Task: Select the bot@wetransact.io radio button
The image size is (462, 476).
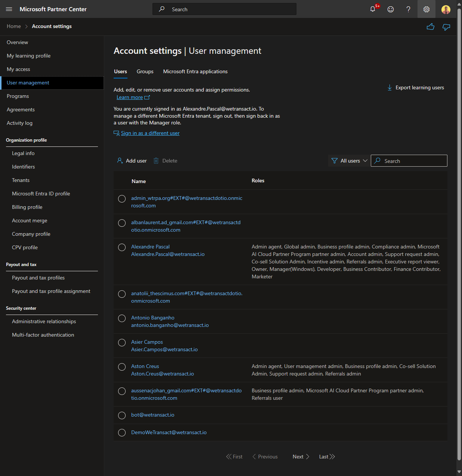Action: click(x=122, y=415)
